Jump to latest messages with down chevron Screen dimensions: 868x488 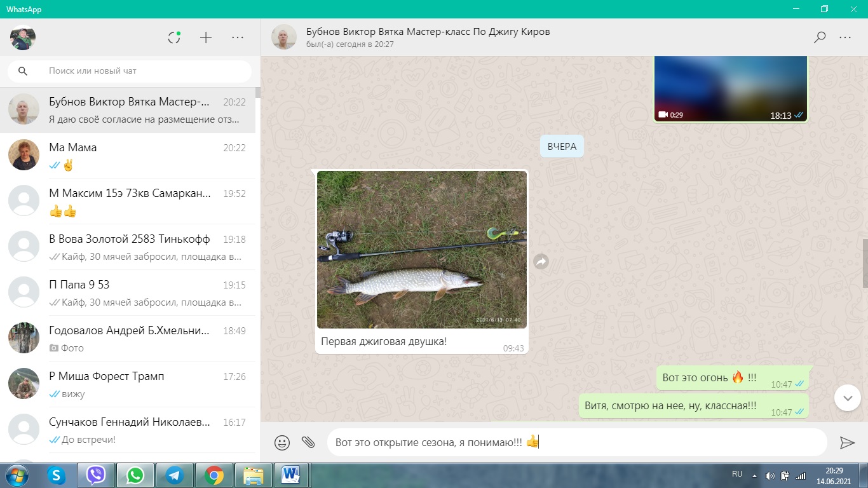click(x=847, y=398)
